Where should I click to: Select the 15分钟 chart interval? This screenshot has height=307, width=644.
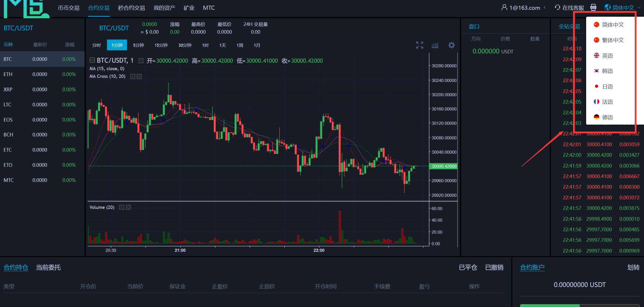pyautogui.click(x=161, y=45)
